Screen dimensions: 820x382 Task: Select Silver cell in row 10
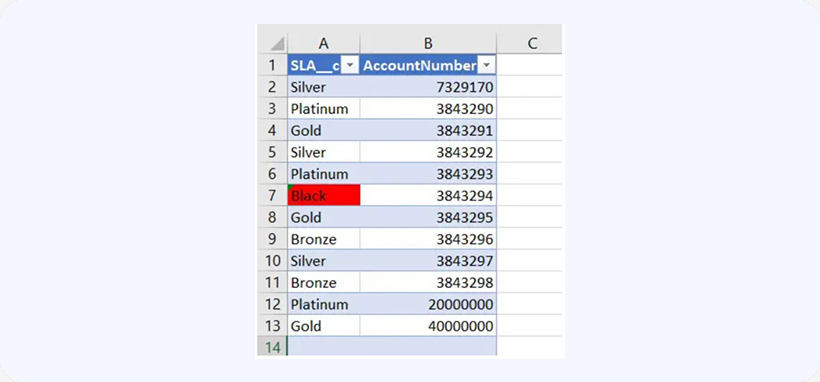(x=324, y=261)
